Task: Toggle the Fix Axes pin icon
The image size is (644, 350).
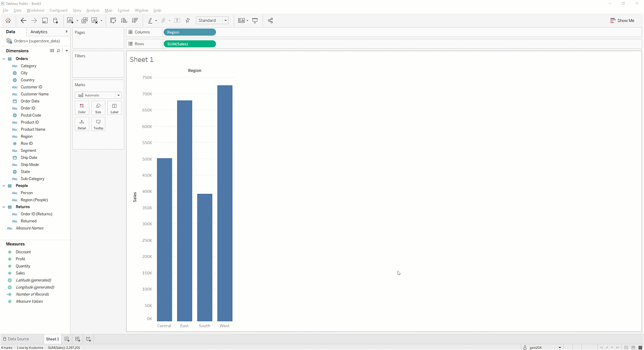Action: tap(188, 20)
